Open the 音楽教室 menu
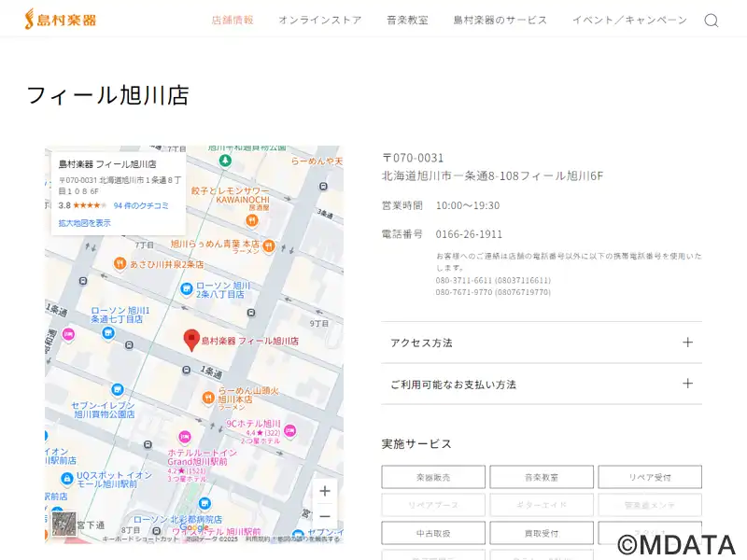Image resolution: width=747 pixels, height=560 pixels. pos(407,20)
